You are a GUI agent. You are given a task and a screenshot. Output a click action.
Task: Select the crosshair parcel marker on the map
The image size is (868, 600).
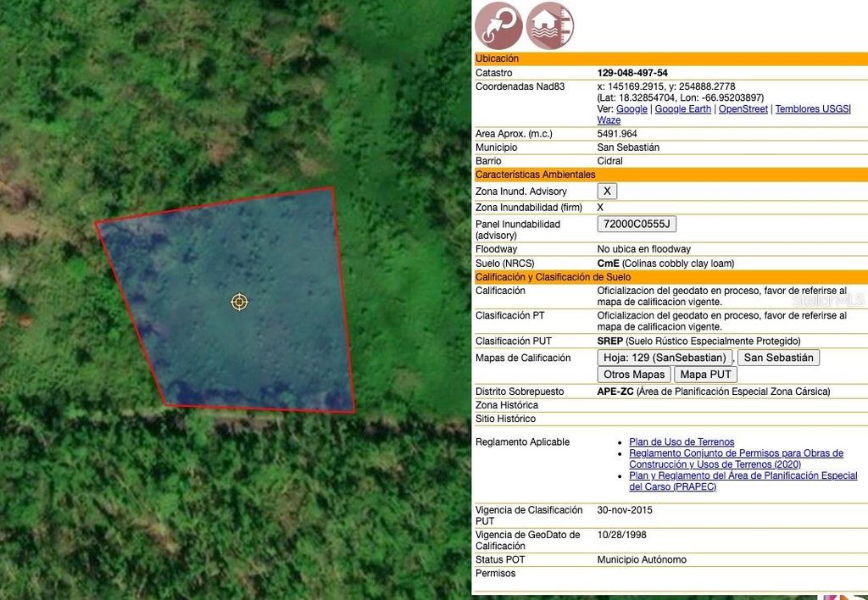click(x=239, y=302)
